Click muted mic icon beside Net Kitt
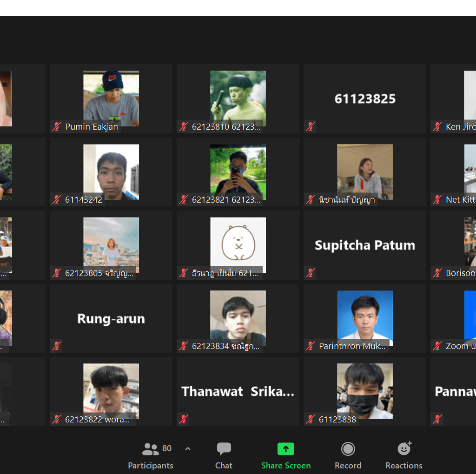Viewport: 476px width, 474px height. [437, 199]
